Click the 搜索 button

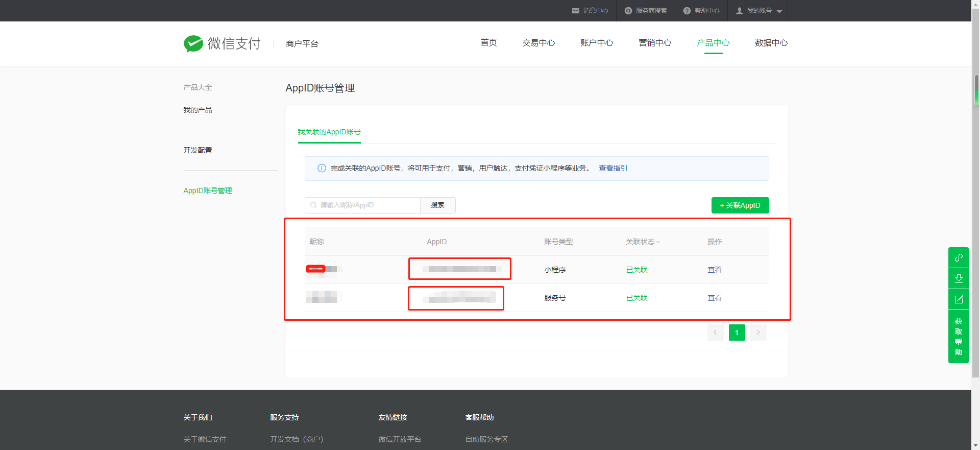click(437, 205)
